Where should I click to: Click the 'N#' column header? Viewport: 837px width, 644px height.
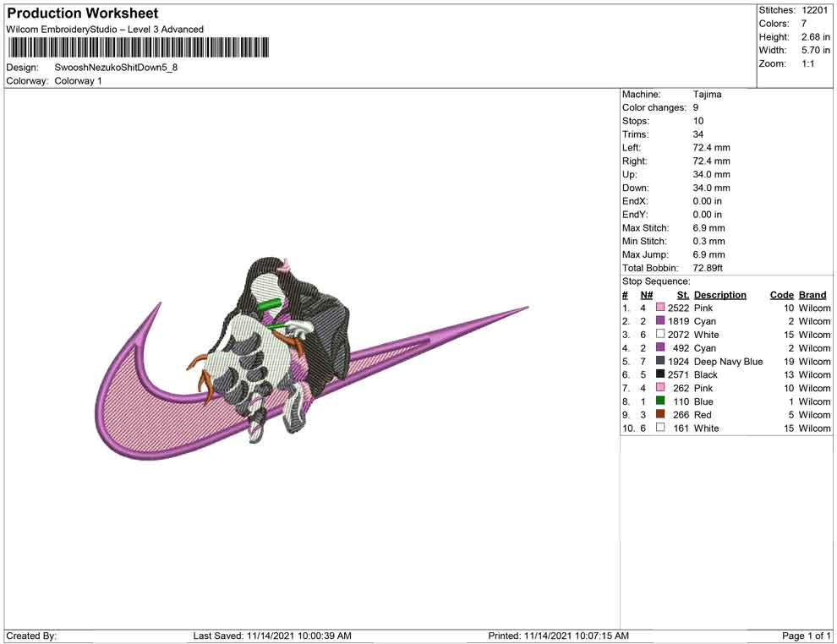pyautogui.click(x=647, y=295)
